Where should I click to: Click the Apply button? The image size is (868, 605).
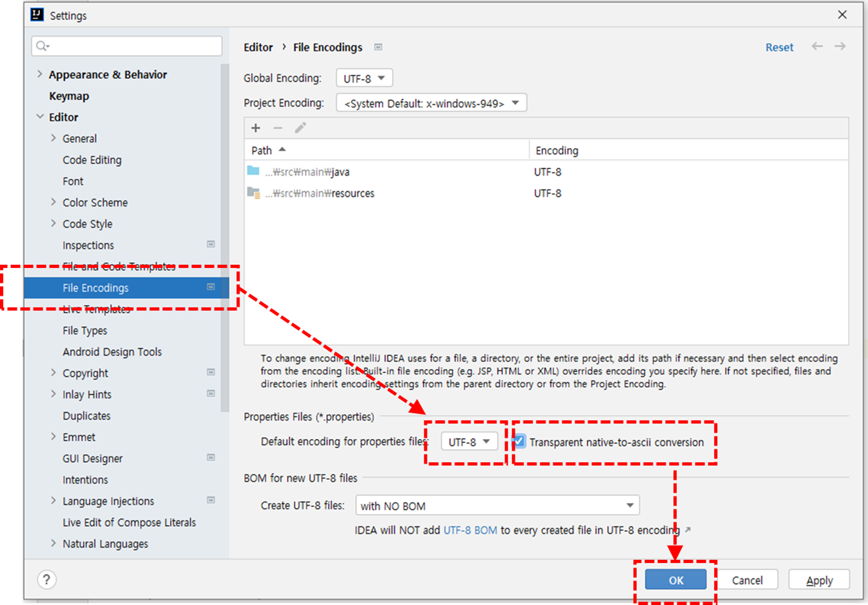point(819,580)
